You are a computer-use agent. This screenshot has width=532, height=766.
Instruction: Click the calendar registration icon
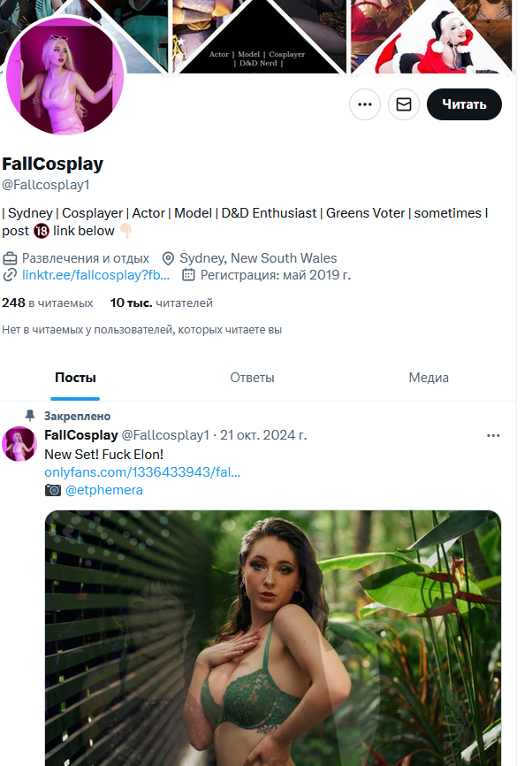click(188, 275)
